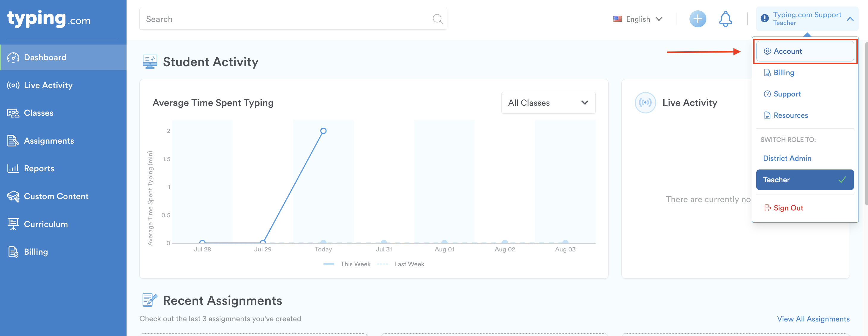Click the Reports chart icon in the sidebar
The image size is (868, 336).
coord(13,168)
